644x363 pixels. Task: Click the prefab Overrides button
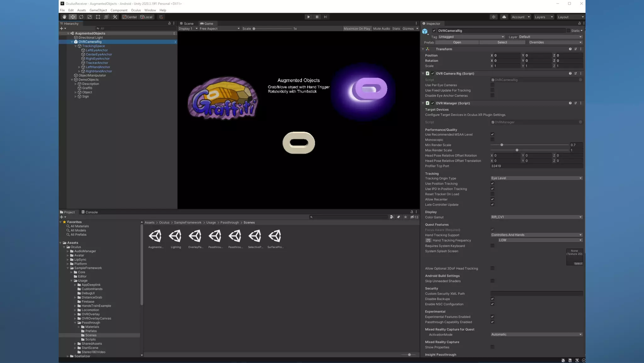coord(555,43)
